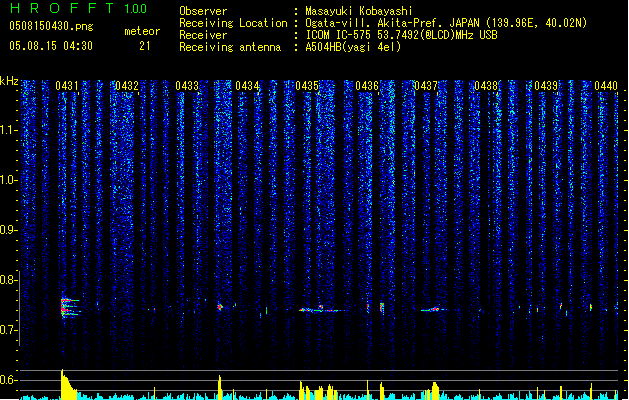Click the strong meteor echo at 0431

coord(70,308)
